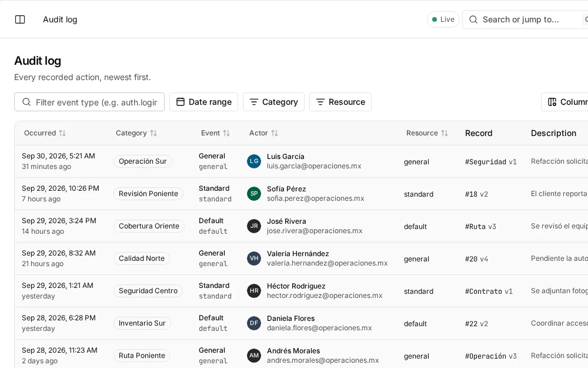This screenshot has width=588, height=368.
Task: Open record #22 v2
Action: (x=476, y=324)
